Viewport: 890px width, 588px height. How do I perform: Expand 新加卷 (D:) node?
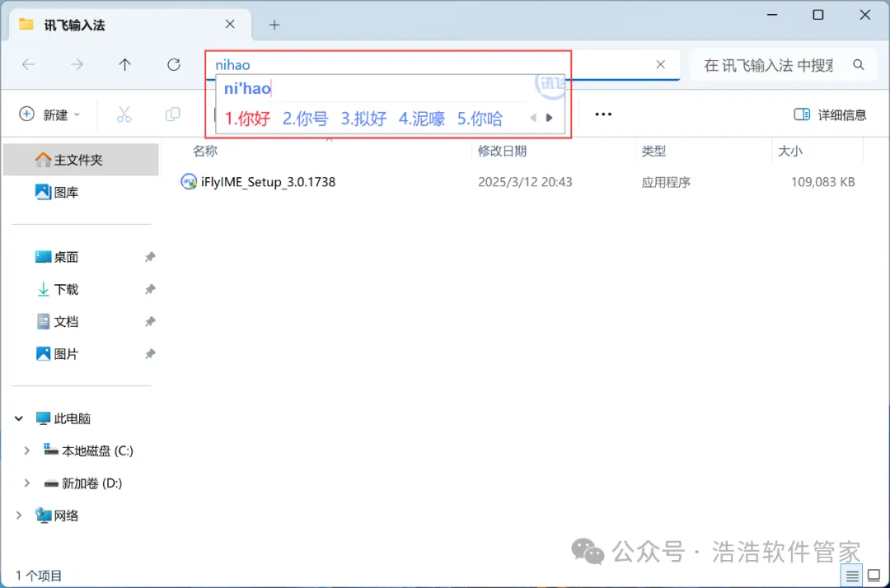26,483
